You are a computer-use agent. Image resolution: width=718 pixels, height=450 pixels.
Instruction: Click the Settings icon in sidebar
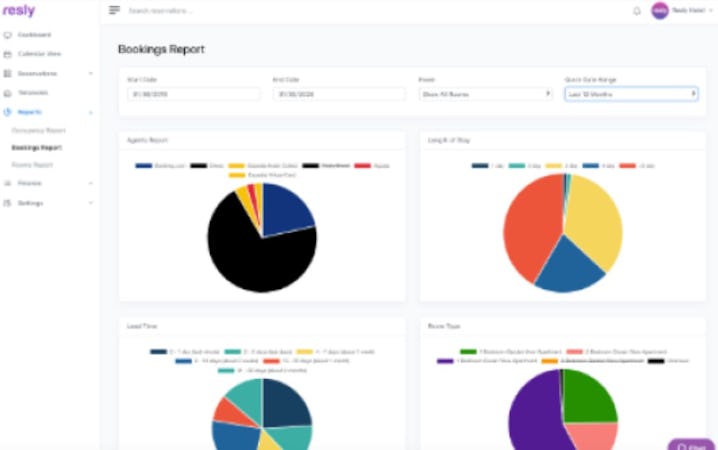[7, 203]
